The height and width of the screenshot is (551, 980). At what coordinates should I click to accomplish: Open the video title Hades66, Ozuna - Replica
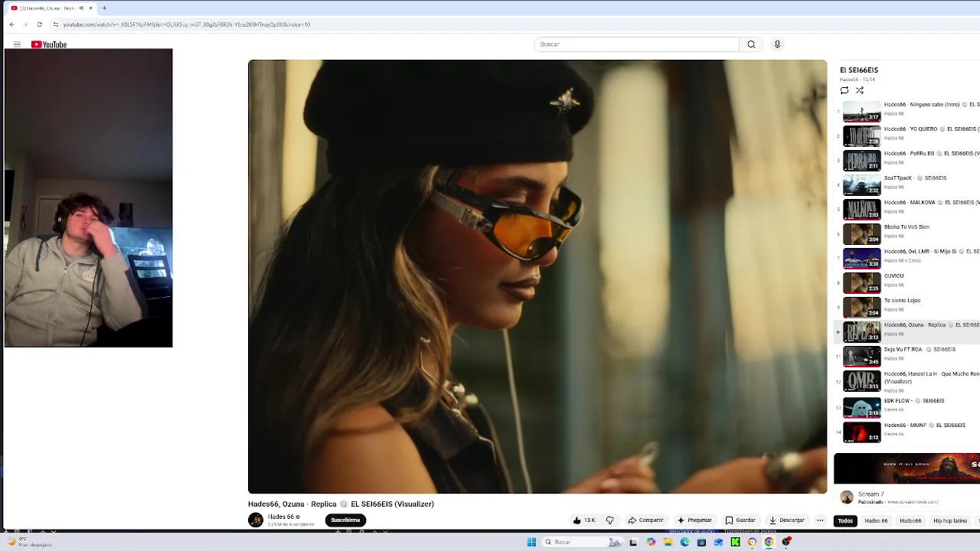pyautogui.click(x=341, y=504)
